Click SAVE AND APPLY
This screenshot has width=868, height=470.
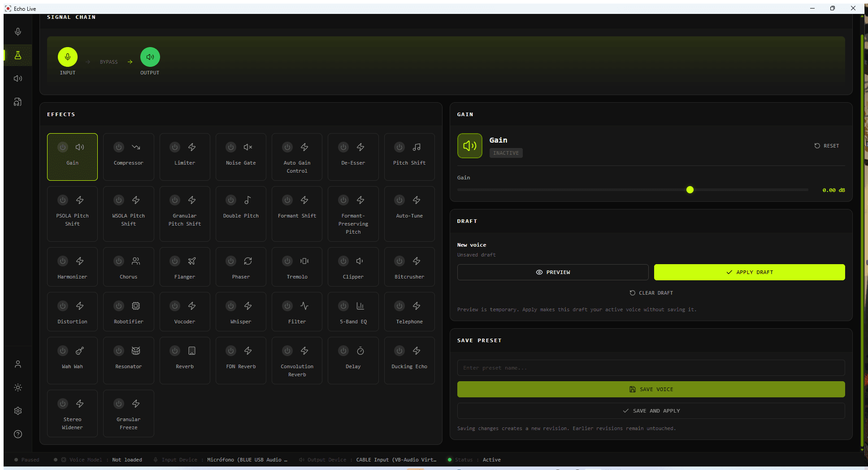pos(651,411)
